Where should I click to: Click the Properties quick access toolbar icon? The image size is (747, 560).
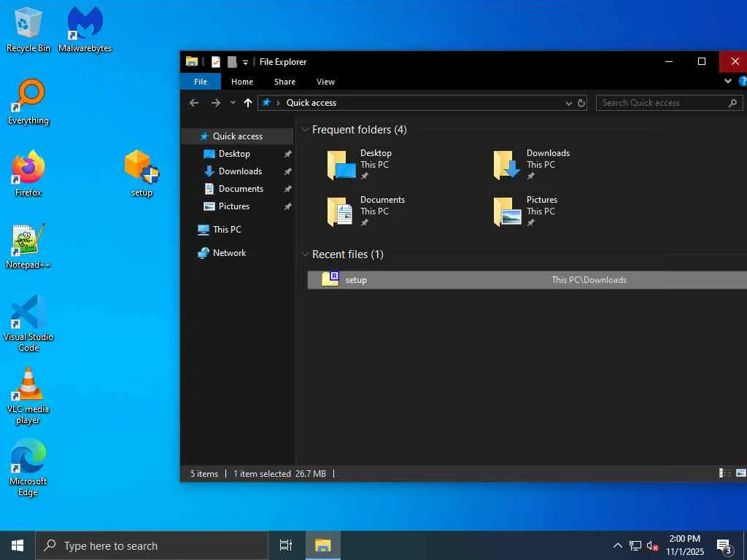(216, 62)
